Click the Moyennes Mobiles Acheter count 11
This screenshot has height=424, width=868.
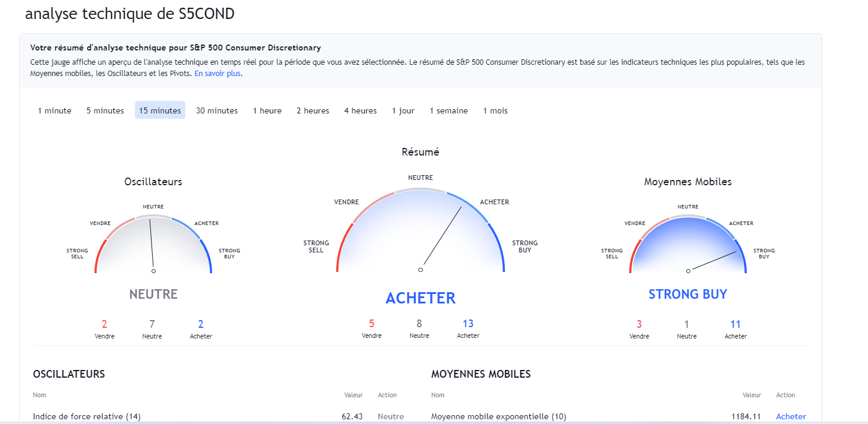coord(736,324)
